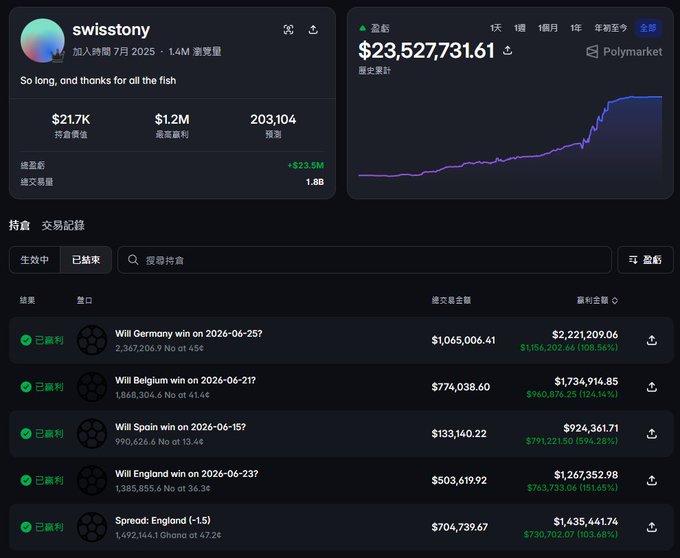Click the $774,038.60 traded amount
This screenshot has height=558, width=680.
point(461,387)
